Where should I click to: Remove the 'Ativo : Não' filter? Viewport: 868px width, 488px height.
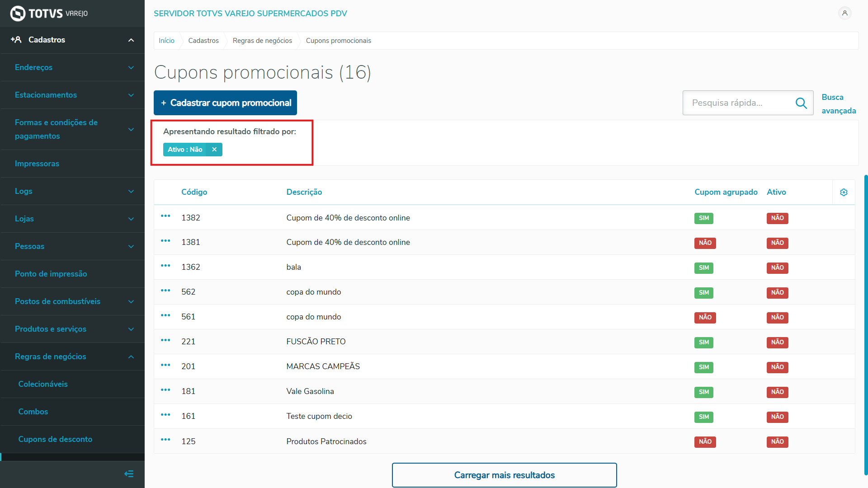214,150
